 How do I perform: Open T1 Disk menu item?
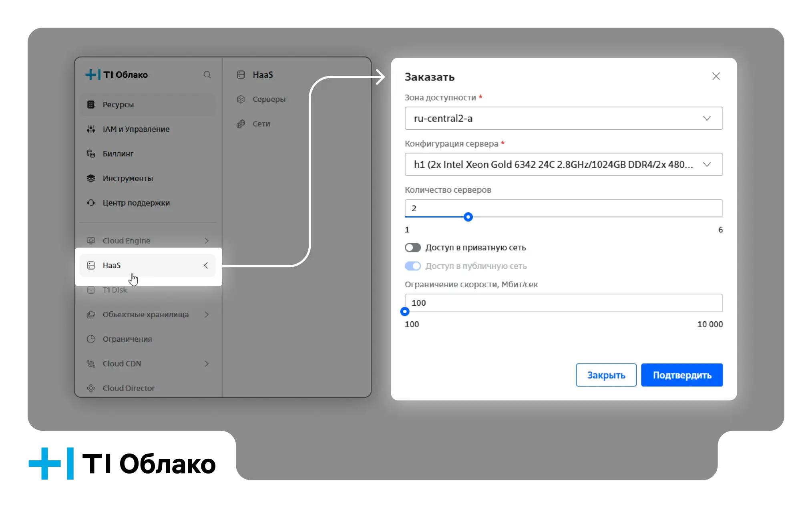pyautogui.click(x=148, y=290)
